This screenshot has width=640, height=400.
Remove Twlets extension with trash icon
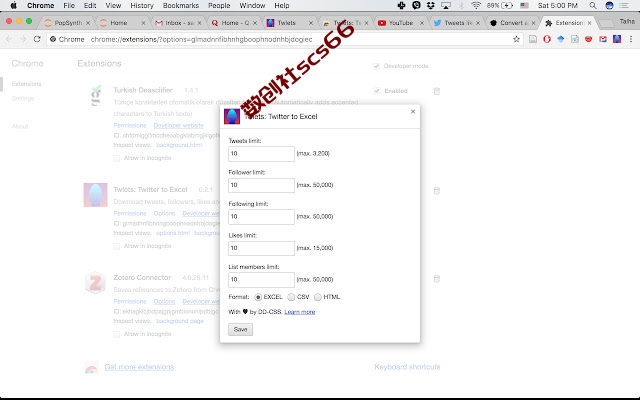pyautogui.click(x=437, y=191)
